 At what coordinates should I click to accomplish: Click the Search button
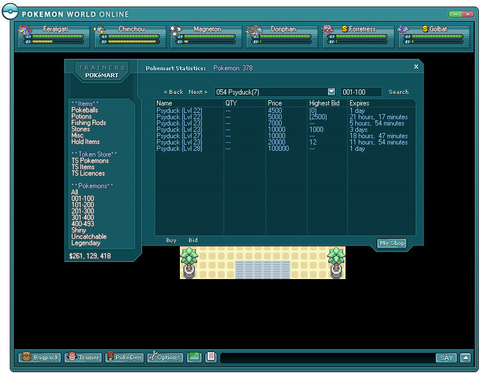pyautogui.click(x=398, y=92)
